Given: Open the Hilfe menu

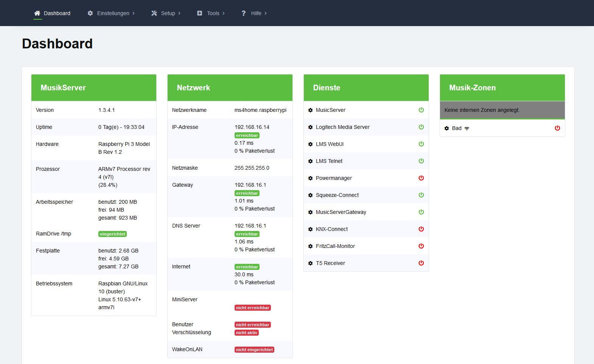Looking at the screenshot, I should [x=254, y=13].
